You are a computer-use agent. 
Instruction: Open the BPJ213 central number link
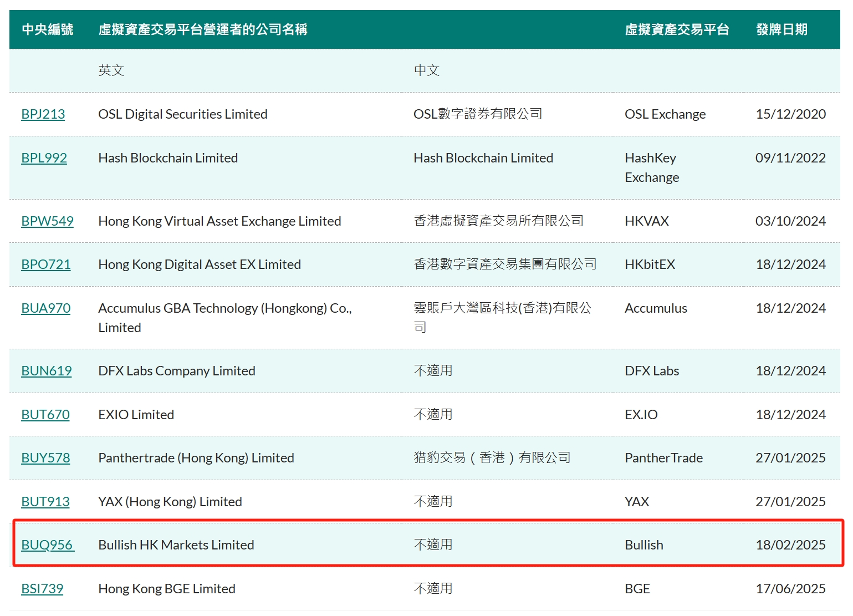click(43, 114)
